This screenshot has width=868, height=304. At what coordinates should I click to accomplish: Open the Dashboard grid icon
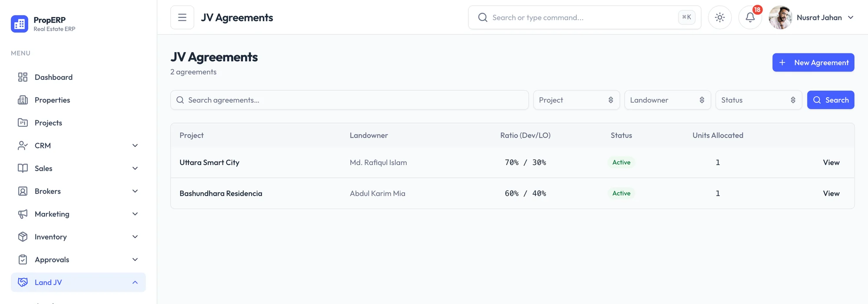[x=23, y=77]
